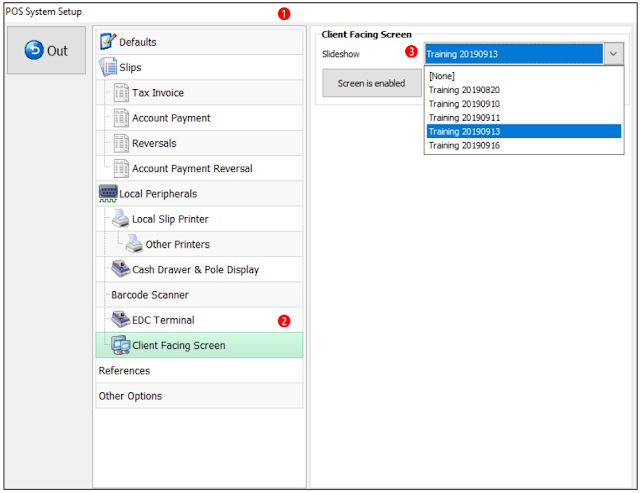Choose Training 20190910 slideshow

[x=524, y=104]
